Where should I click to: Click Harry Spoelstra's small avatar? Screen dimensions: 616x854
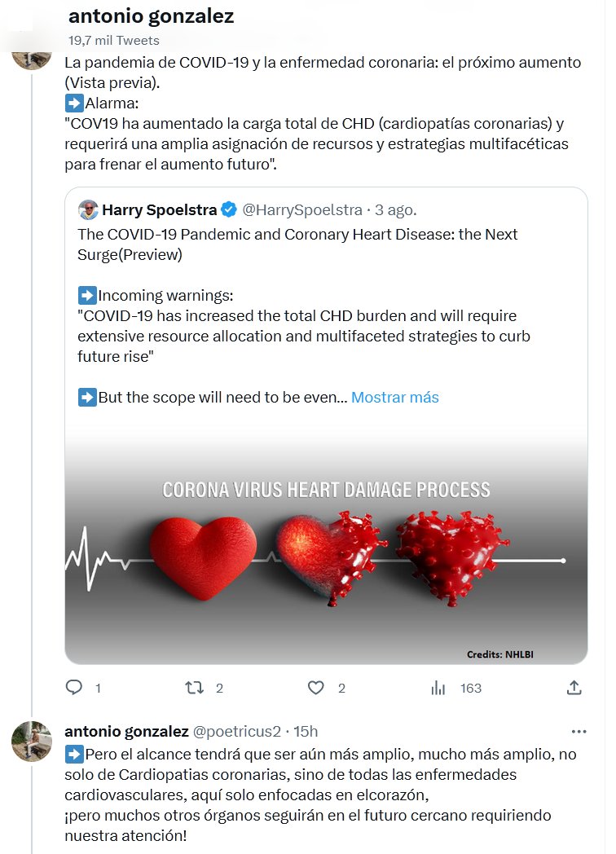pos(88,209)
